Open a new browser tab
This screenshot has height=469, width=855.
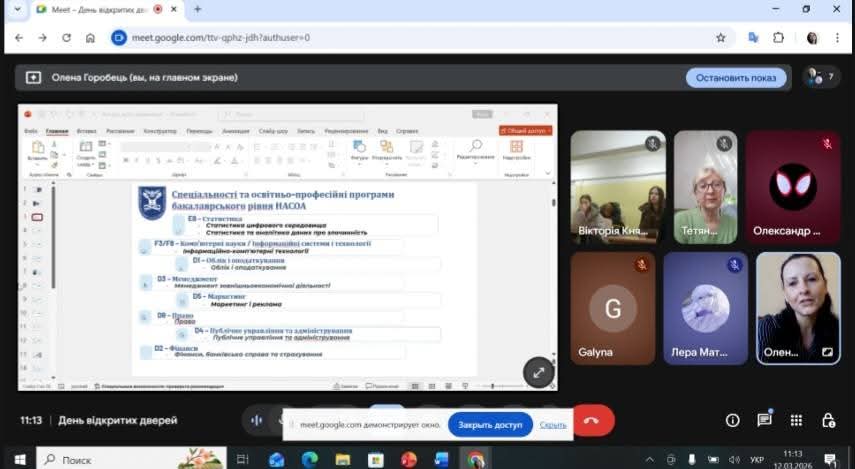point(197,9)
